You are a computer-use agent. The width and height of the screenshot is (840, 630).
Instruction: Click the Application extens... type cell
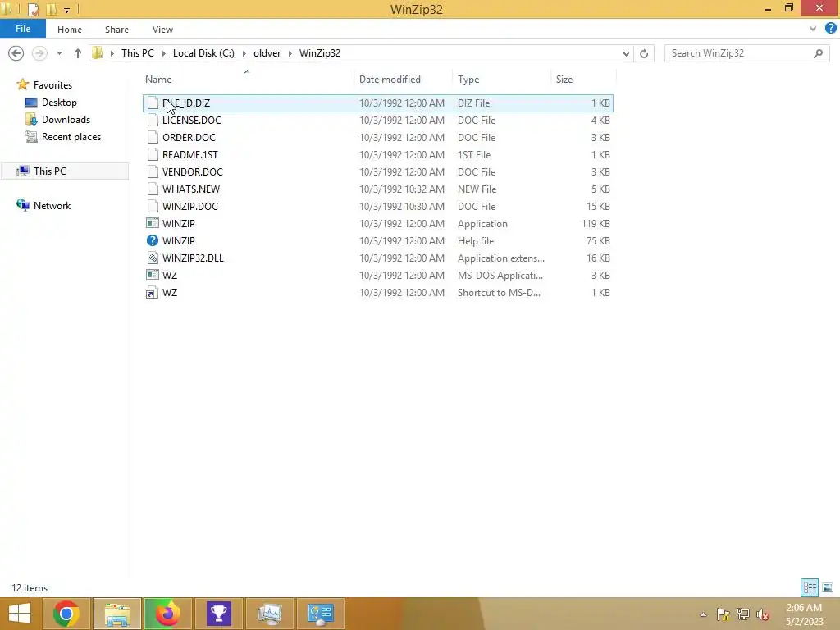501,258
